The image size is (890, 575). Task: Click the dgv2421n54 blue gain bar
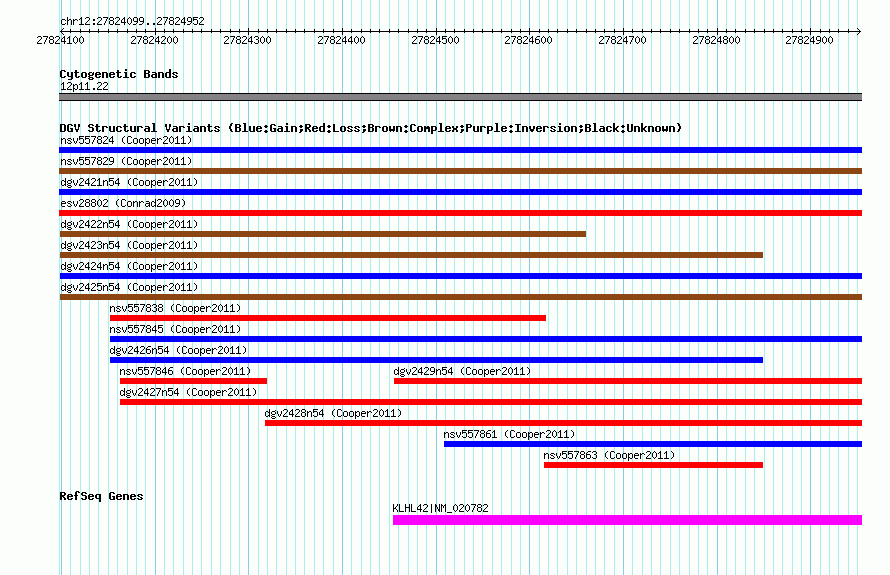pyautogui.click(x=460, y=192)
